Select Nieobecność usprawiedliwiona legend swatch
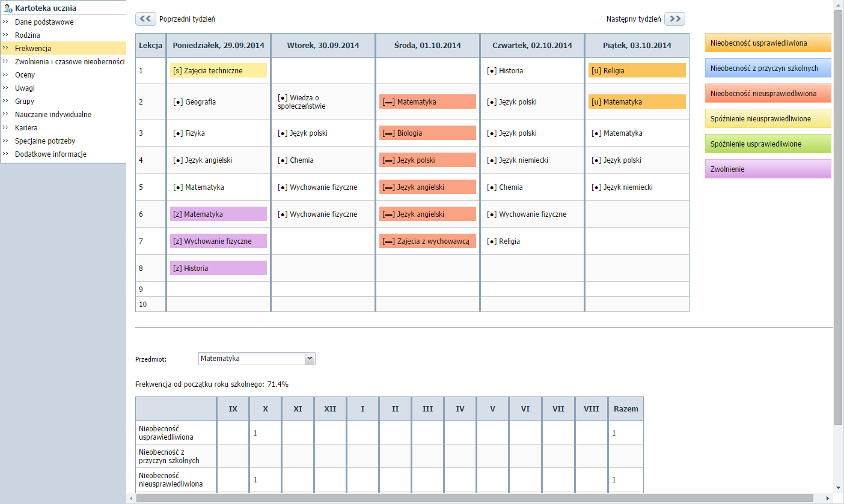The height and width of the screenshot is (504, 844). (x=768, y=43)
